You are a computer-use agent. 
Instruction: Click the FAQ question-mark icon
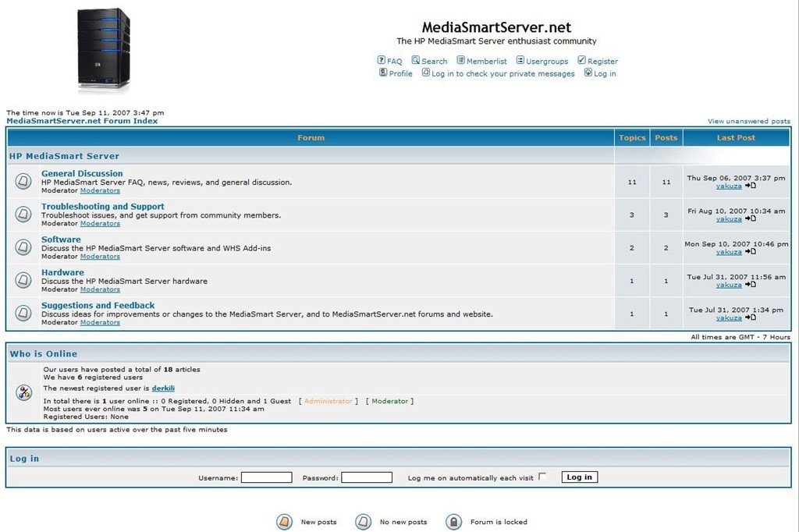pyautogui.click(x=381, y=60)
